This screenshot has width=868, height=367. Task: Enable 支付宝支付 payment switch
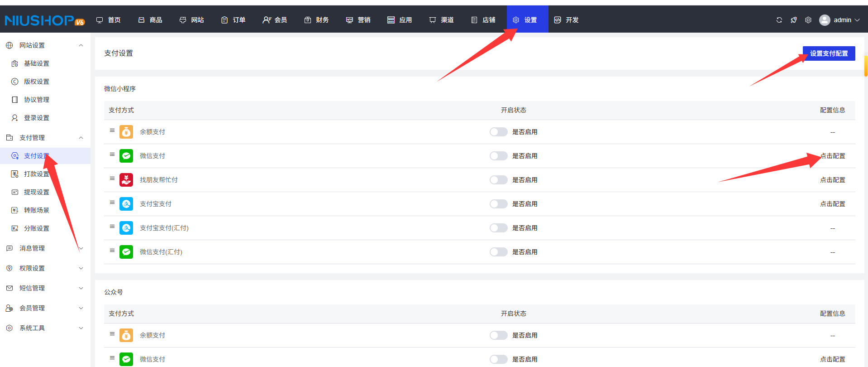tap(498, 204)
